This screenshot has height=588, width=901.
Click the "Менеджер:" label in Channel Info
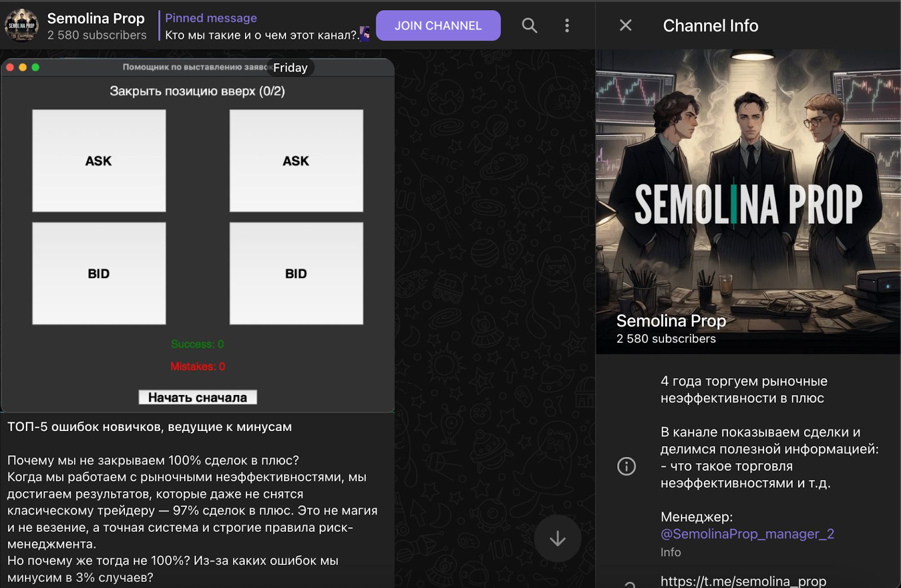point(697,517)
